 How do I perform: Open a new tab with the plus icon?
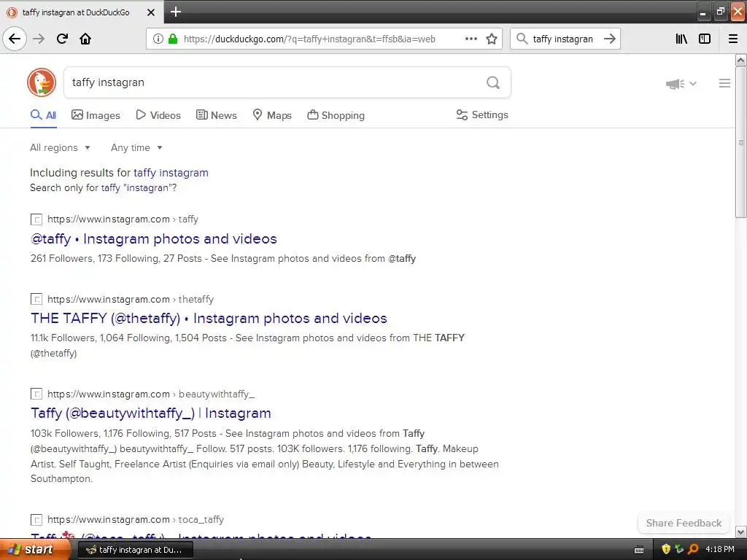[176, 12]
